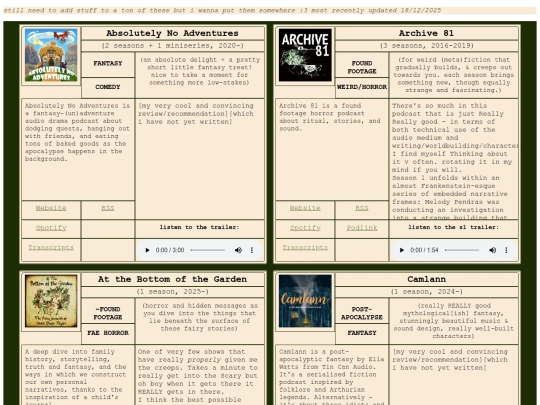Open Archive 81 RSS link
Screen dimensions: 540x405
tap(362, 208)
